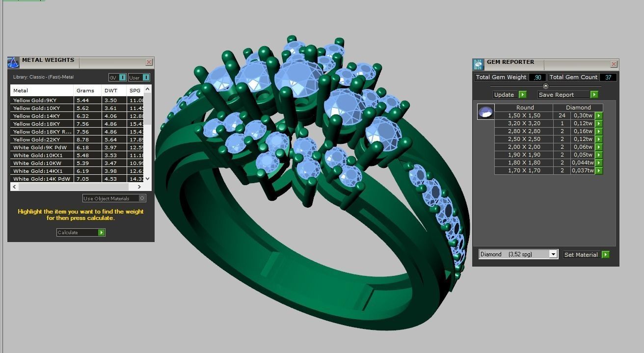Image resolution: width=644 pixels, height=353 pixels.
Task: Click the Round column header in Gem Reporter
Action: tap(524, 108)
